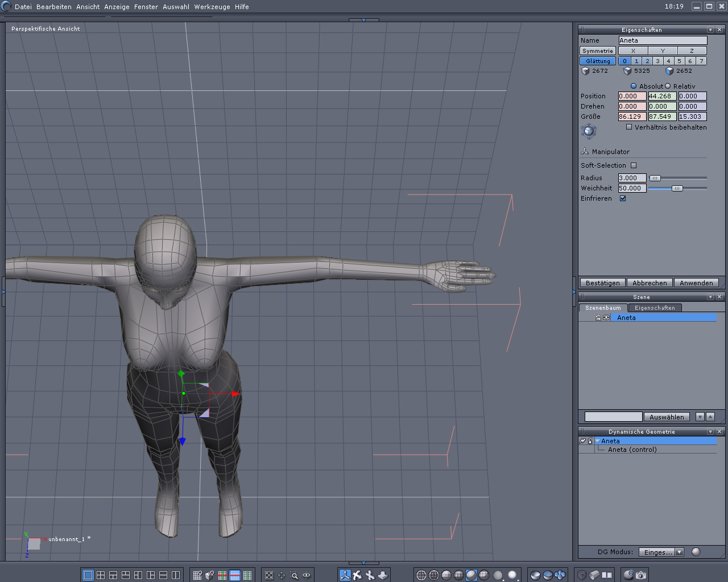Click the open book icon in bottom toolbar
728x582 pixels.
[607, 575]
